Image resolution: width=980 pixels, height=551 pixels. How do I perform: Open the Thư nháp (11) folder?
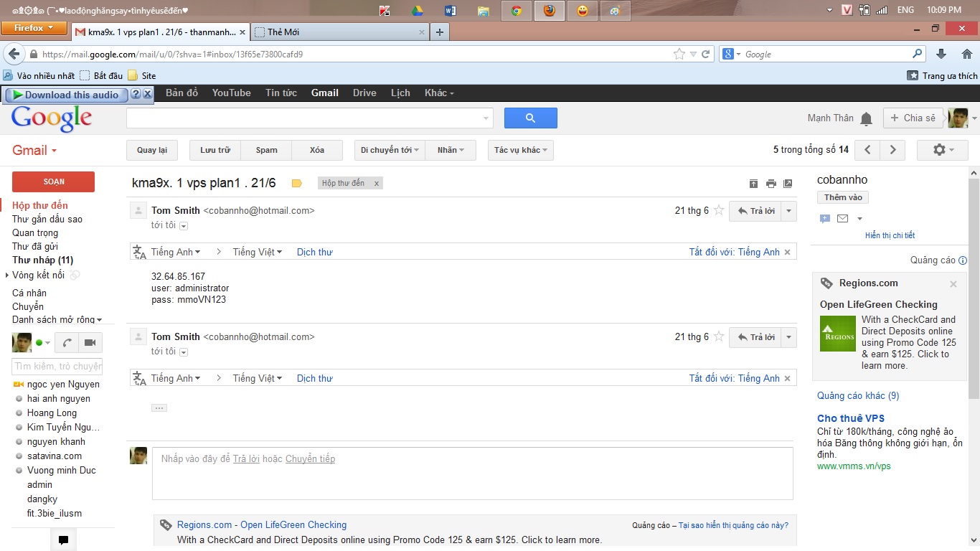click(43, 260)
